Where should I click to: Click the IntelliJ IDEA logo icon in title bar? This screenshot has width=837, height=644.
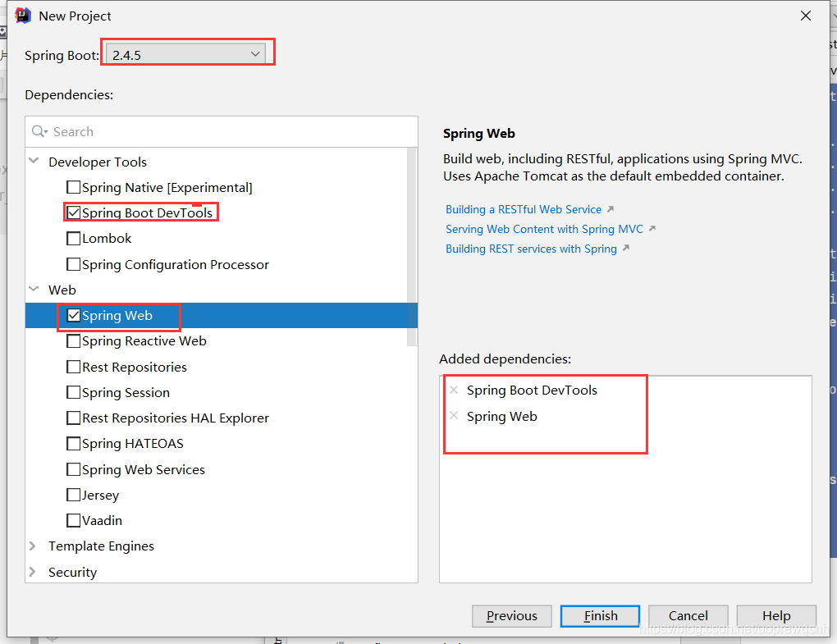(x=23, y=16)
